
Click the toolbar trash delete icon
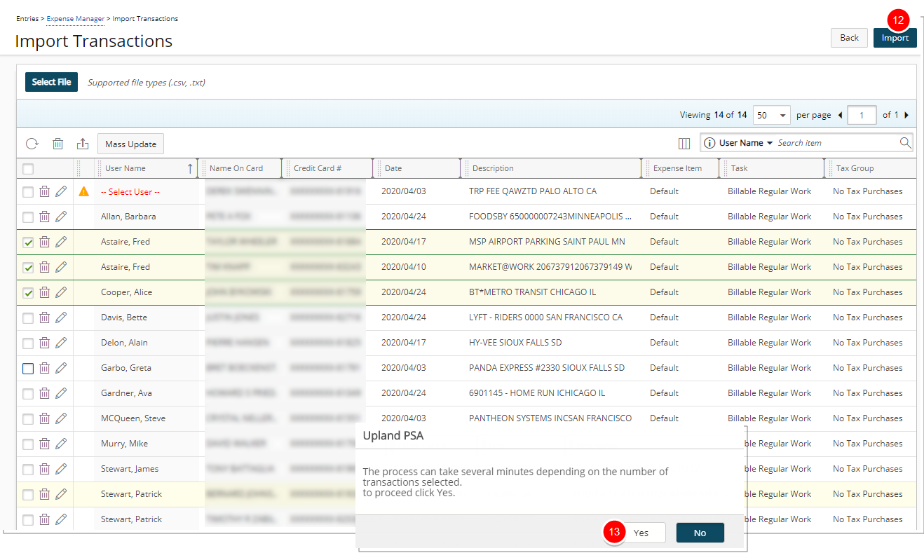(x=58, y=144)
